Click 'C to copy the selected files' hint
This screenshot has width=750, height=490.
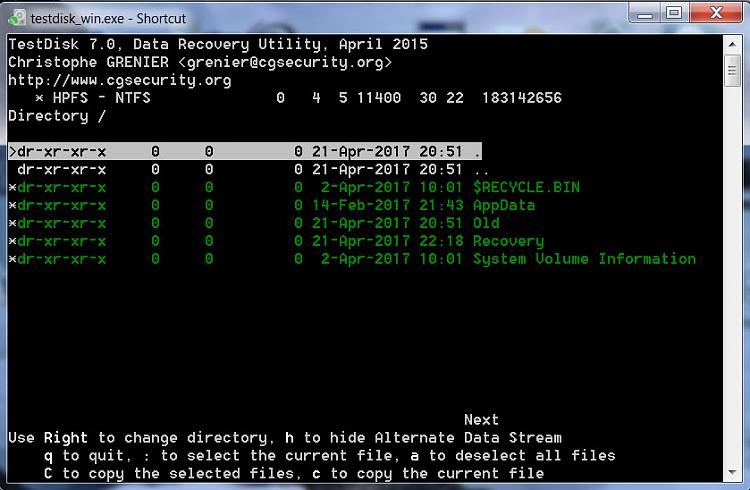[x=169, y=473]
